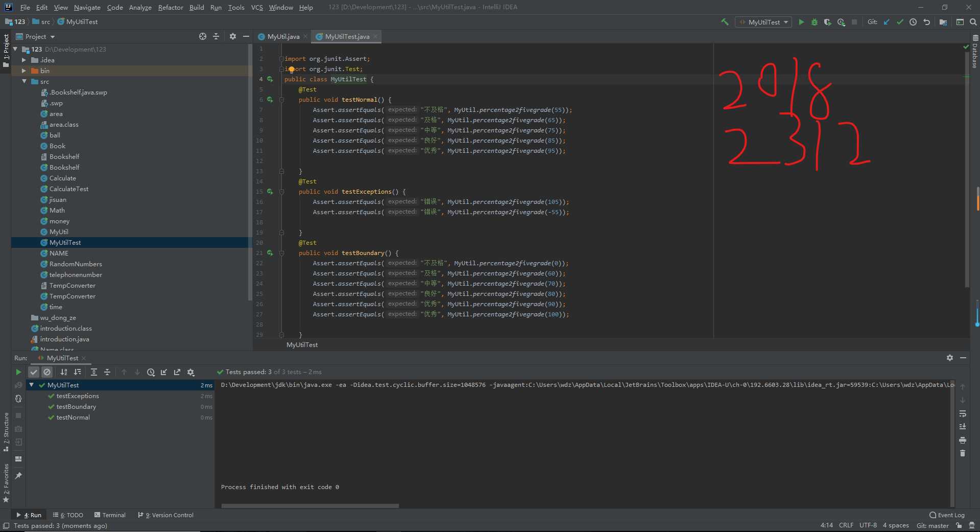Fold the testExceptions method in the gutter

pos(281,192)
